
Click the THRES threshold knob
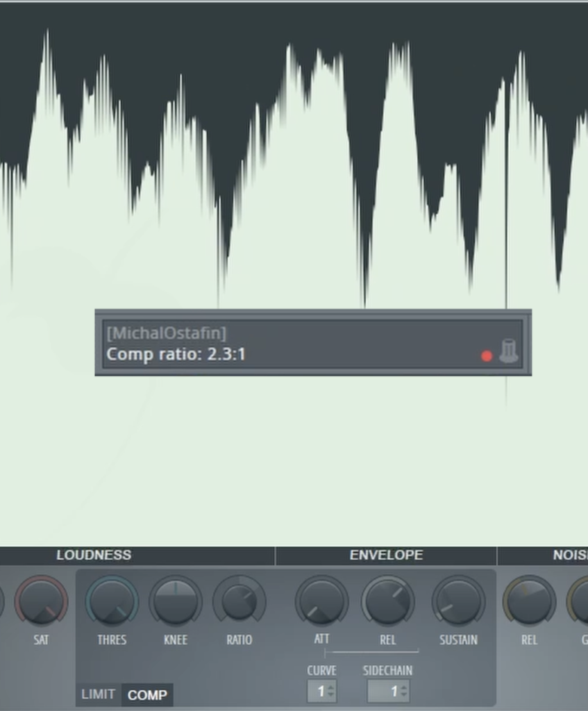(x=112, y=601)
